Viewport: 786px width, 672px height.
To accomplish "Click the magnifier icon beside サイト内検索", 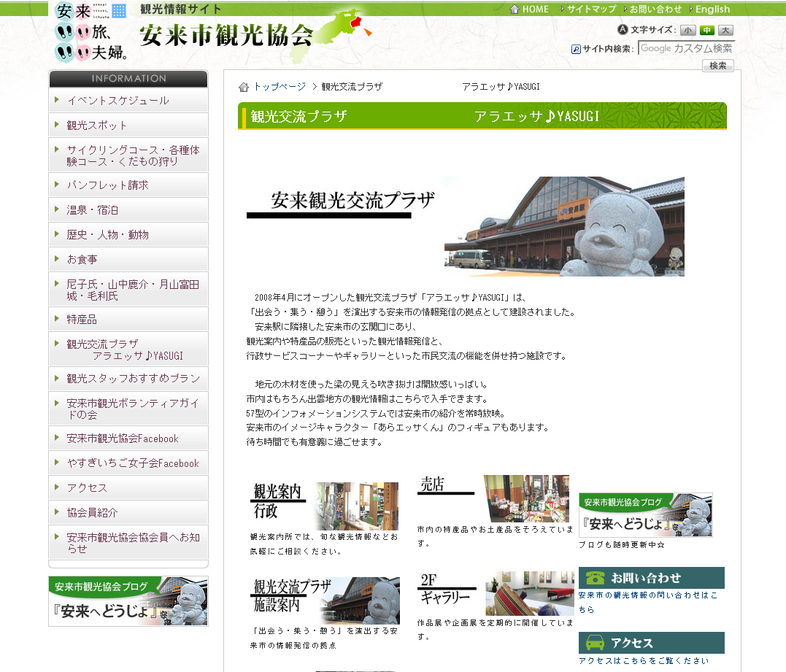I will 576,49.
